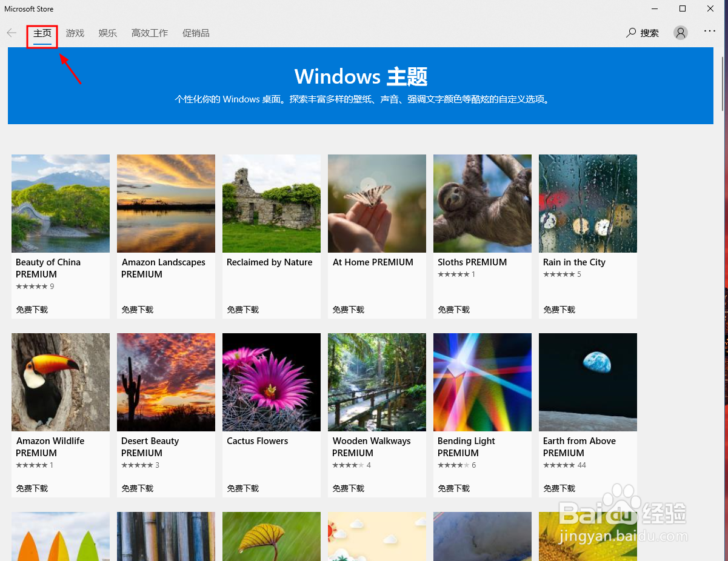Open the Reclaimed by Nature theme
Image resolution: width=728 pixels, height=561 pixels.
pos(271,204)
